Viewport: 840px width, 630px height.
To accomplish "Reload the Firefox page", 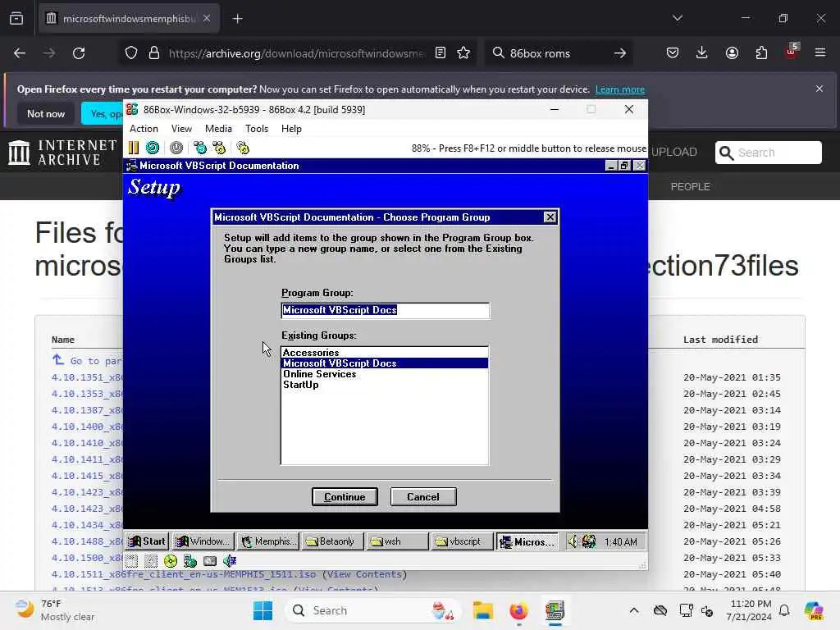I will [79, 53].
